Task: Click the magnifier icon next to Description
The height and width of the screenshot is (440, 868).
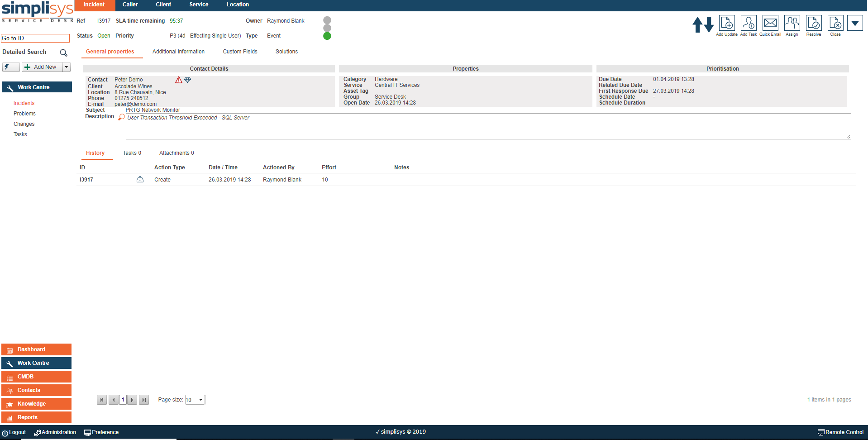Action: (121, 117)
